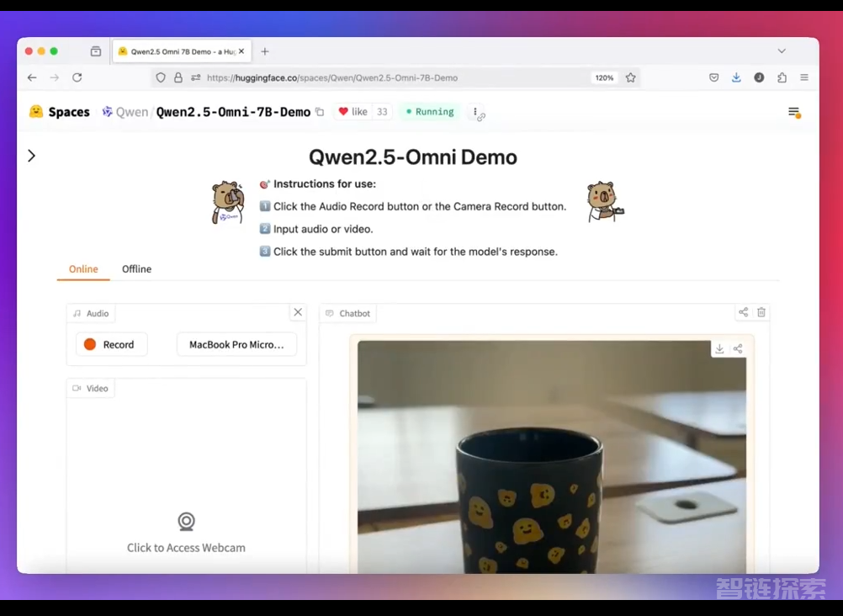843x616 pixels.
Task: Open the space three-dot options menu
Action: [x=475, y=112]
